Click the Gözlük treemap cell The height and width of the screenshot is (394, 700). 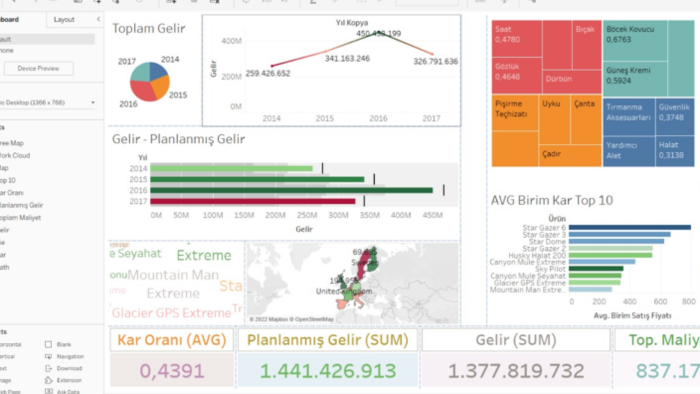click(x=517, y=75)
